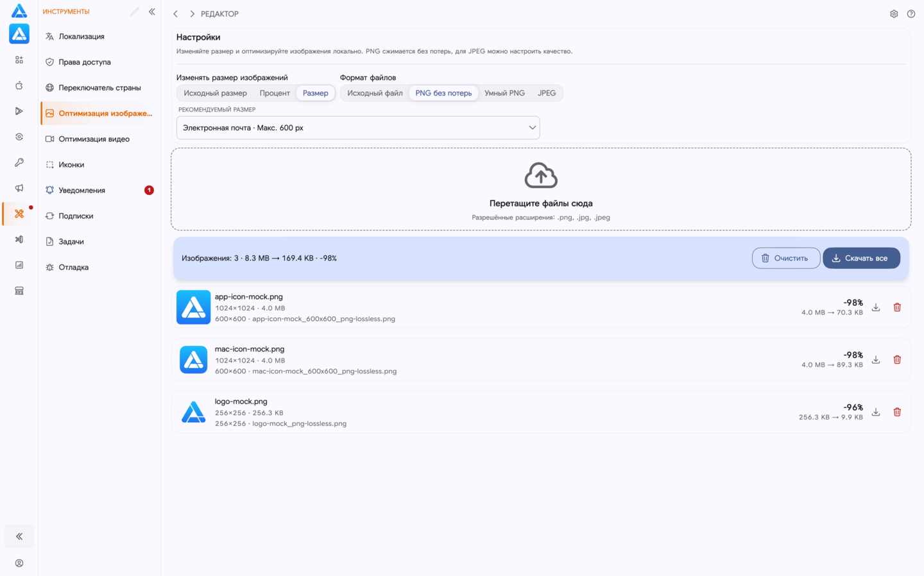Open Уведомления in the sidebar
Viewport: 924px width, 576px height.
[x=99, y=191]
